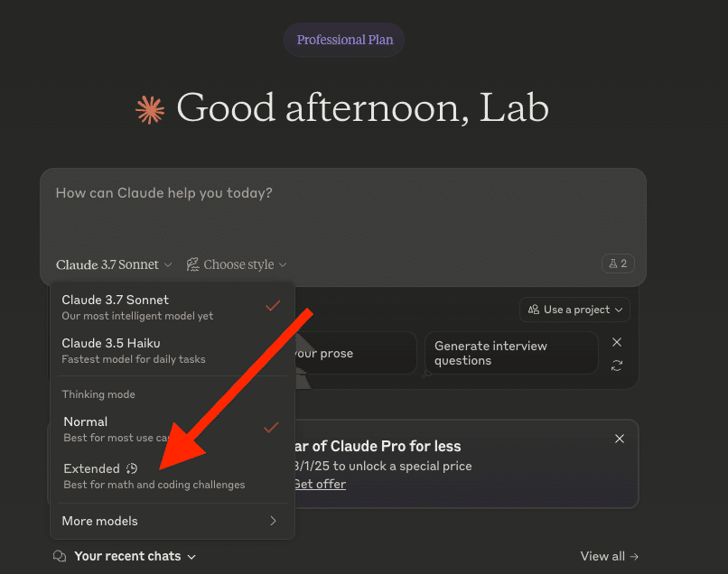Image resolution: width=728 pixels, height=574 pixels.
Task: Click the refresh suggestions icon
Action: tap(617, 366)
